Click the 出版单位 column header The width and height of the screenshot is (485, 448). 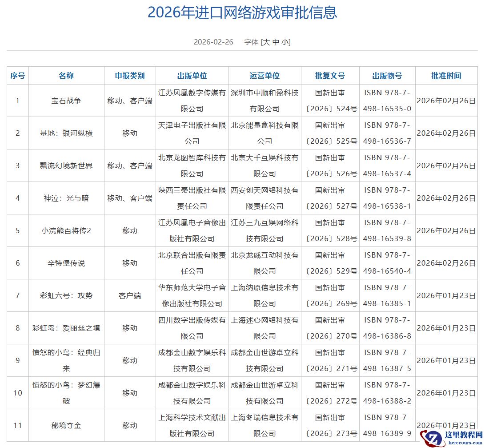point(192,76)
